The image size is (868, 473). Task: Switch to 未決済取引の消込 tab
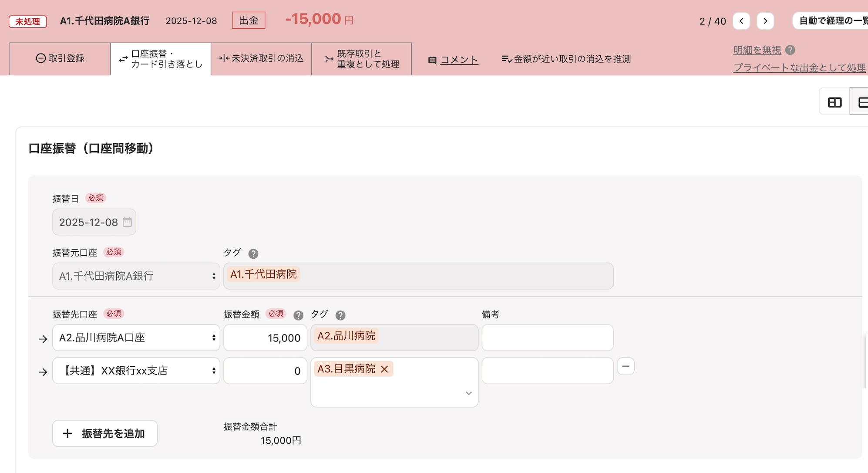click(261, 59)
